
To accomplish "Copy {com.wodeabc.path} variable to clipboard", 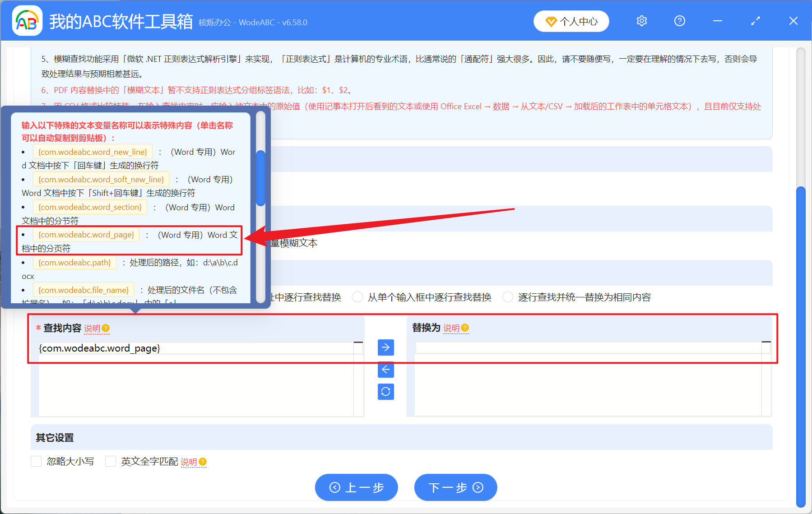I will click(x=74, y=262).
